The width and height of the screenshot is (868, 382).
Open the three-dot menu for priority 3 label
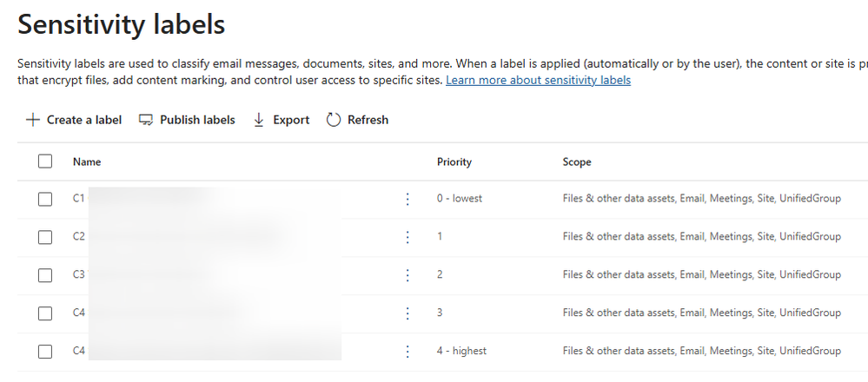pyautogui.click(x=407, y=313)
